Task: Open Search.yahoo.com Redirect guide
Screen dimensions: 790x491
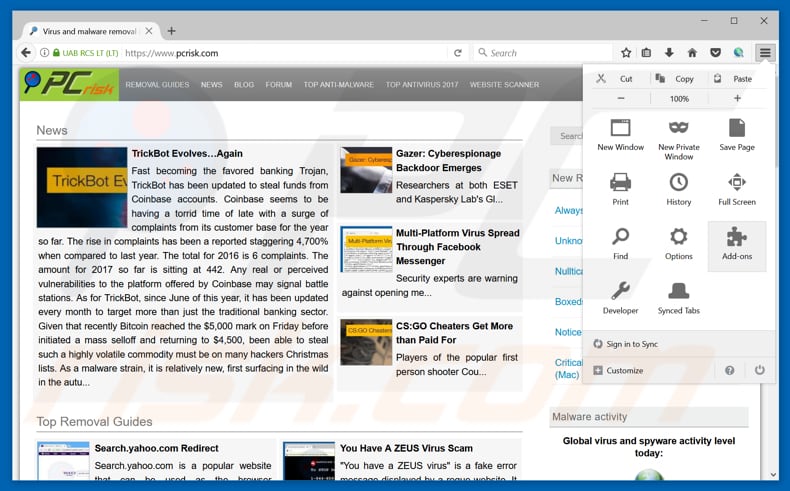Action: 156,448
